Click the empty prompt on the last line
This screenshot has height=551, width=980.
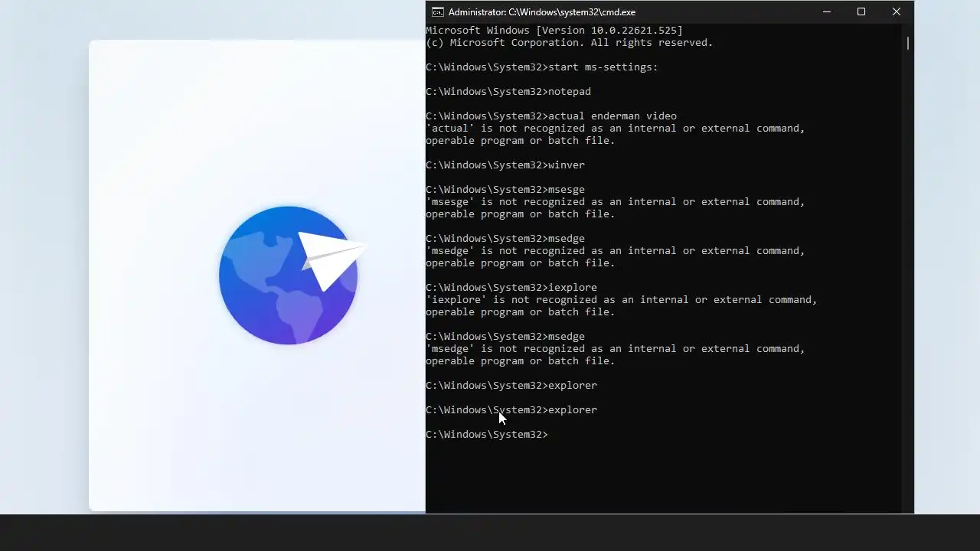coord(487,435)
